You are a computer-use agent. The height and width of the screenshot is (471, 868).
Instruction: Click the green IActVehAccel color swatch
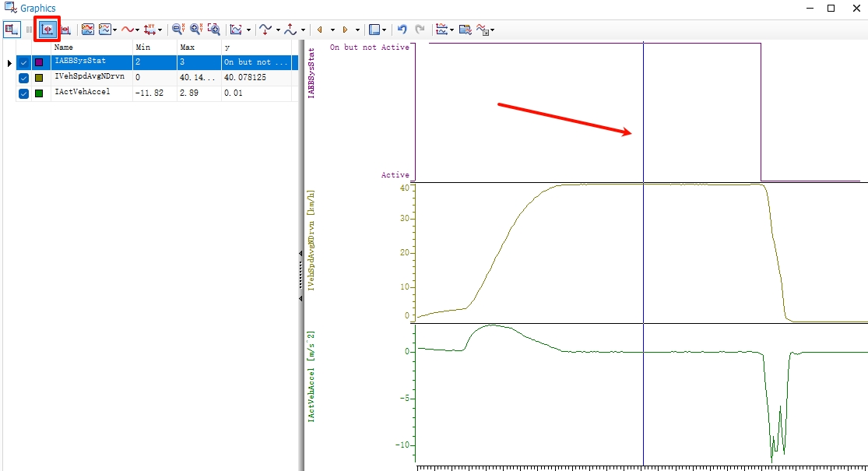39,93
